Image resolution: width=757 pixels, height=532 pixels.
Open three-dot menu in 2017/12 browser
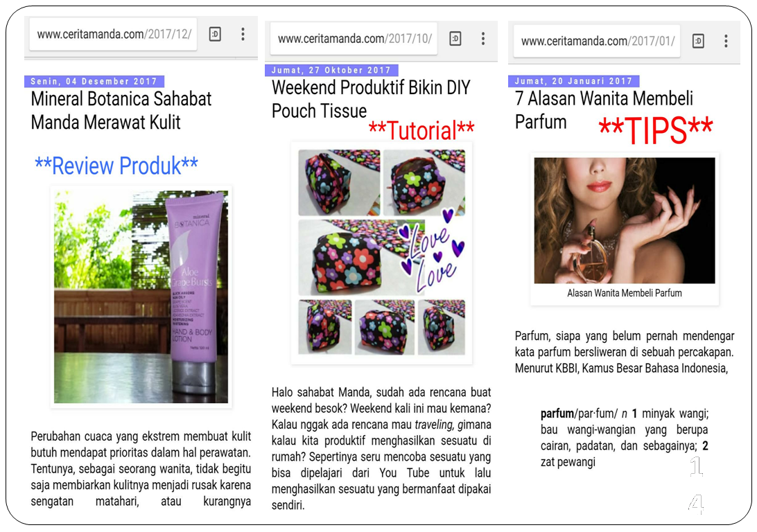(243, 34)
